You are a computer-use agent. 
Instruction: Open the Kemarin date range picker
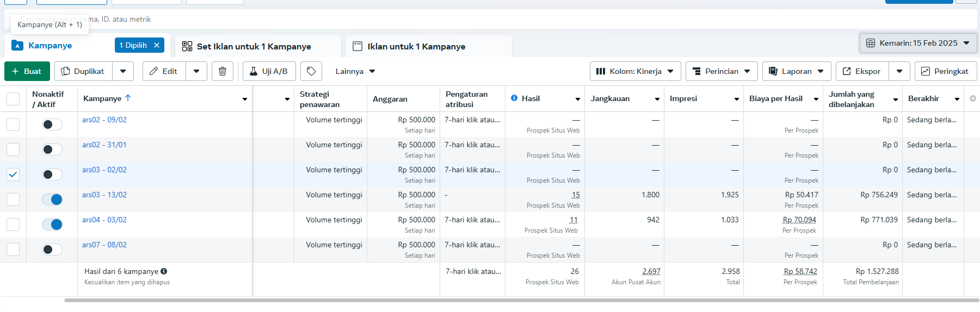[918, 43]
